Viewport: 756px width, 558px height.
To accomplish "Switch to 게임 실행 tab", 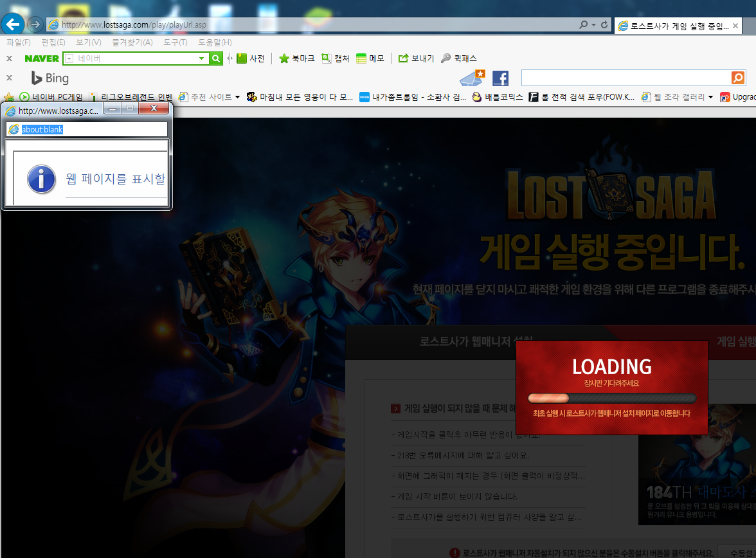I will pyautogui.click(x=736, y=341).
